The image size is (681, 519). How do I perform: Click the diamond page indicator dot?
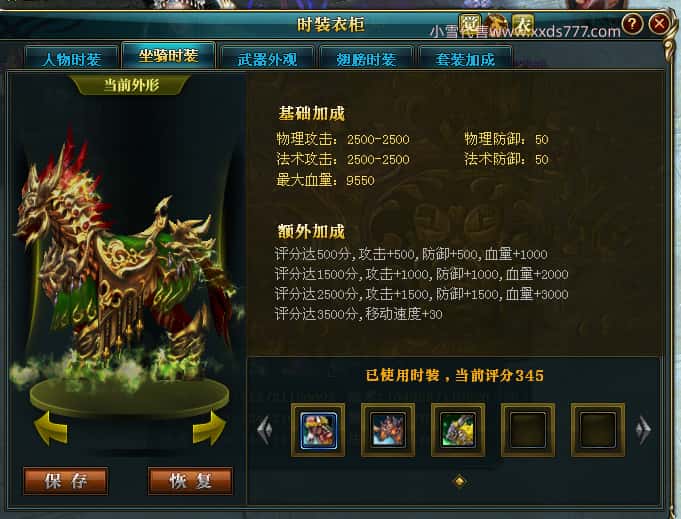click(460, 481)
